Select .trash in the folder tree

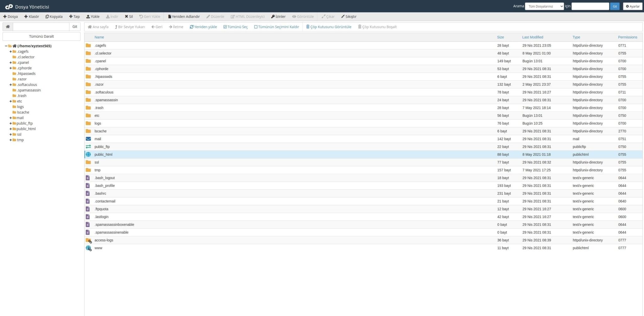22,96
